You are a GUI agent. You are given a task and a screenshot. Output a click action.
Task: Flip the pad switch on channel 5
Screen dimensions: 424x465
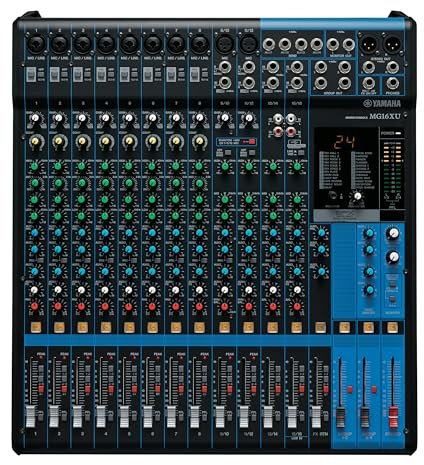click(x=124, y=74)
